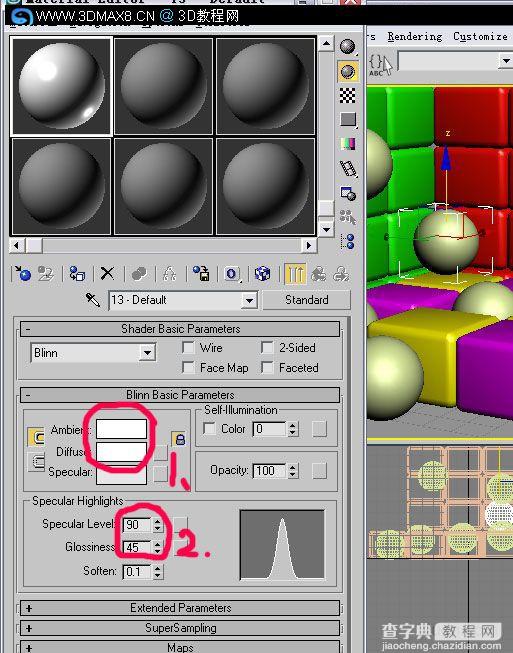Click the Ambient color swatch
The image size is (513, 653).
click(121, 429)
